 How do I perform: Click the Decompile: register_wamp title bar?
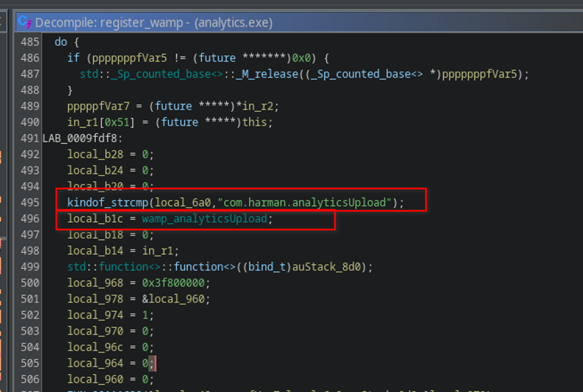click(154, 23)
